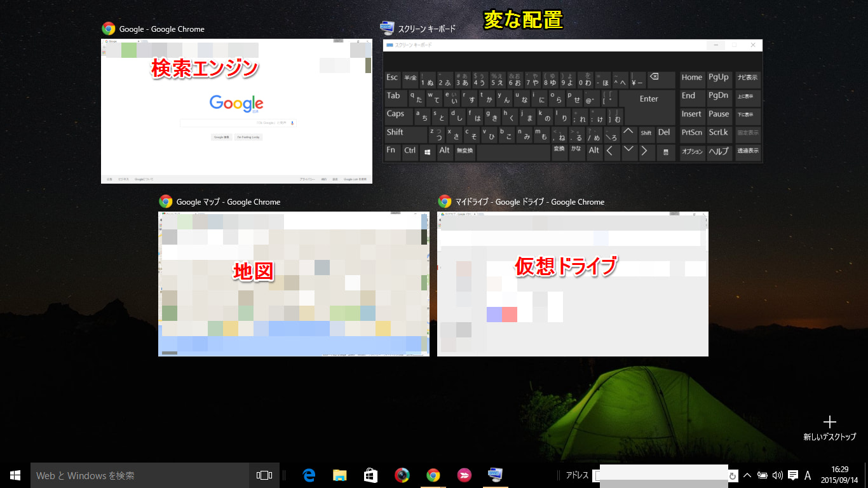Viewport: 868px width, 488px height.
Task: Click the Task View button in taskbar
Action: click(264, 475)
